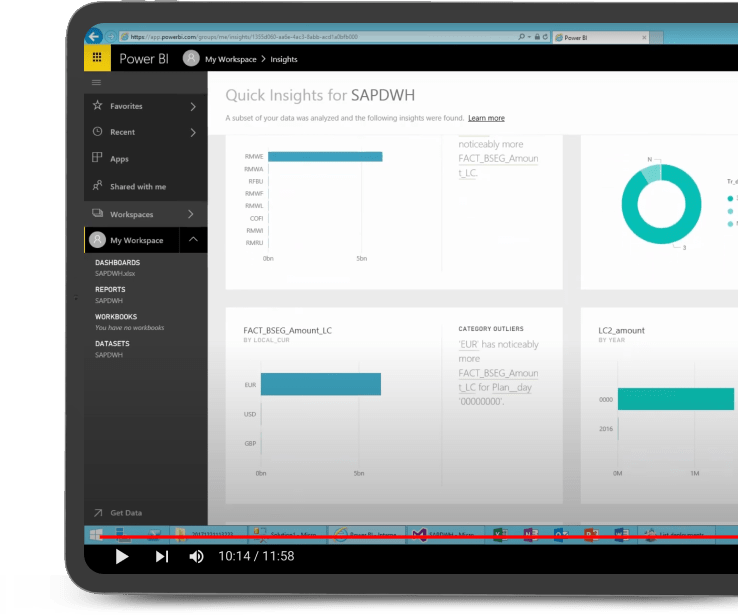Click the 0000 bar in LC2_amount chart

point(676,399)
